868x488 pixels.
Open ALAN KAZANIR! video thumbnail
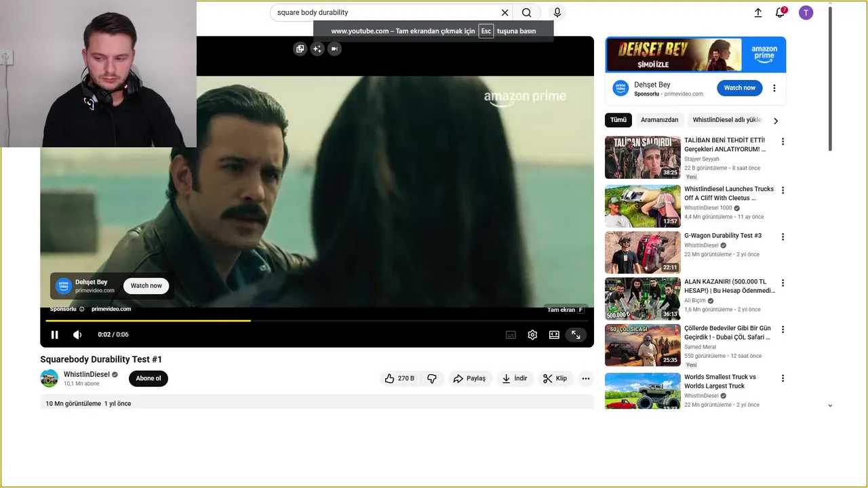point(643,298)
